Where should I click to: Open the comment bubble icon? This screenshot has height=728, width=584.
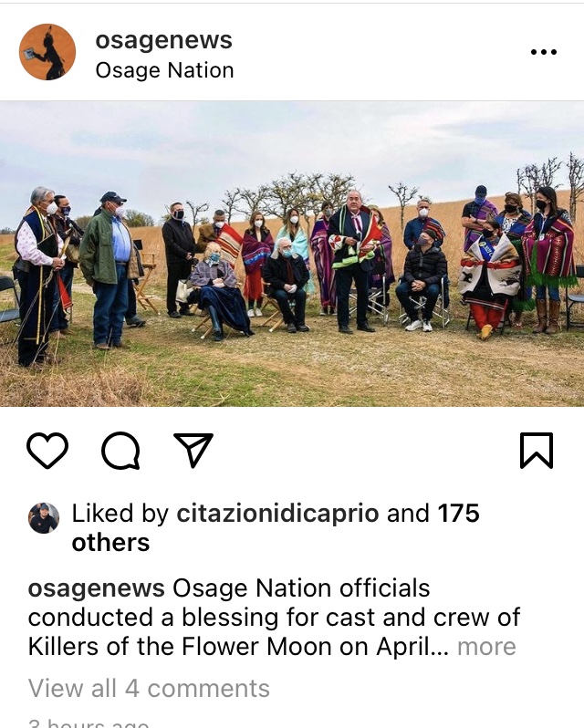(120, 450)
